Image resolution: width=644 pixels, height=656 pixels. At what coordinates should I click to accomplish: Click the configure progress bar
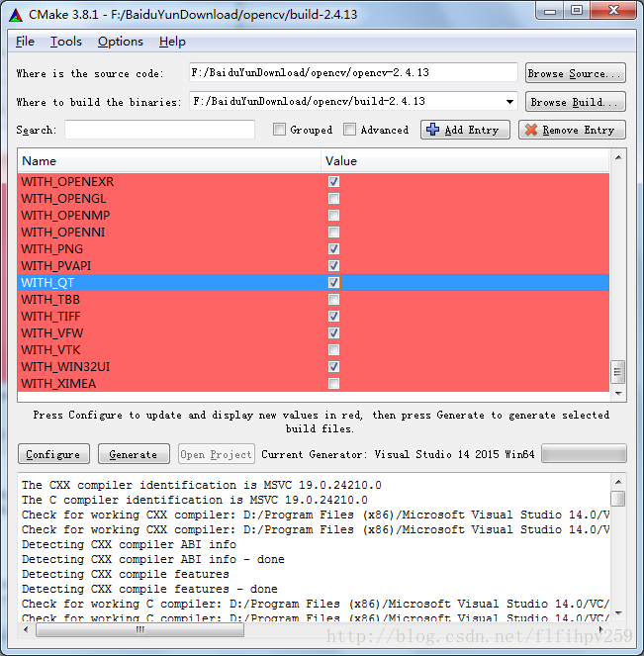point(584,453)
